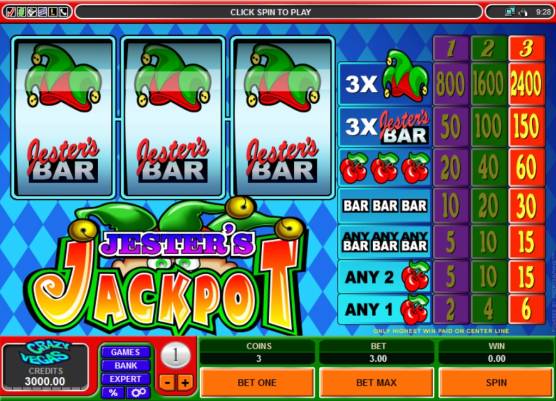Decrease coin size with minus button
The height and width of the screenshot is (401, 556).
[x=167, y=383]
